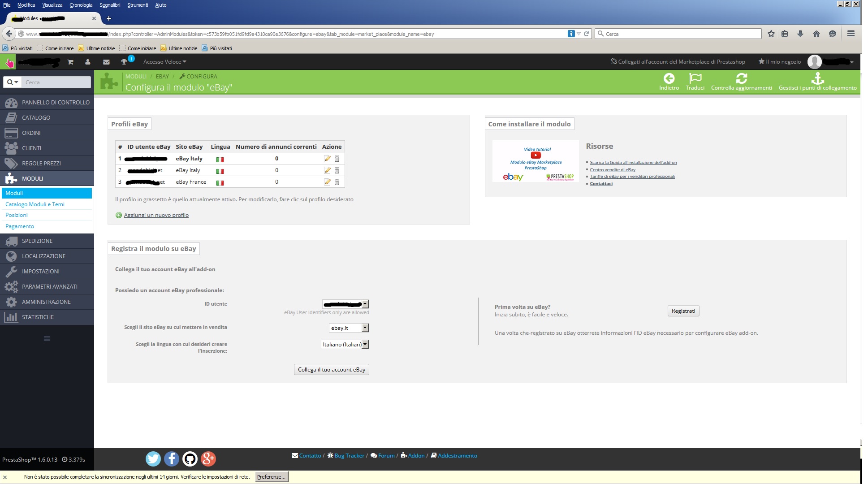Open the GitHub icon in footer

(190, 458)
